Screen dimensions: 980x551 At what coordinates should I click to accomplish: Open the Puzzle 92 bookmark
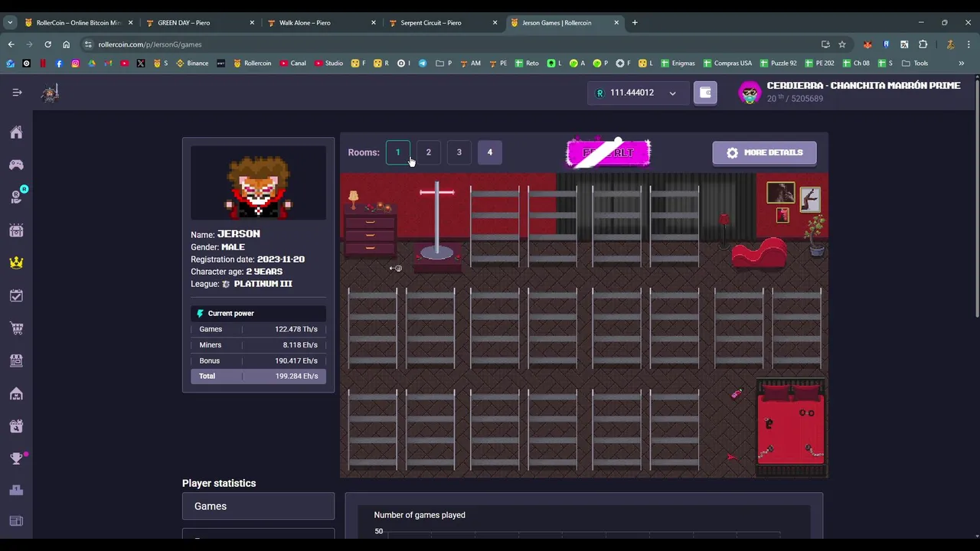(x=778, y=64)
